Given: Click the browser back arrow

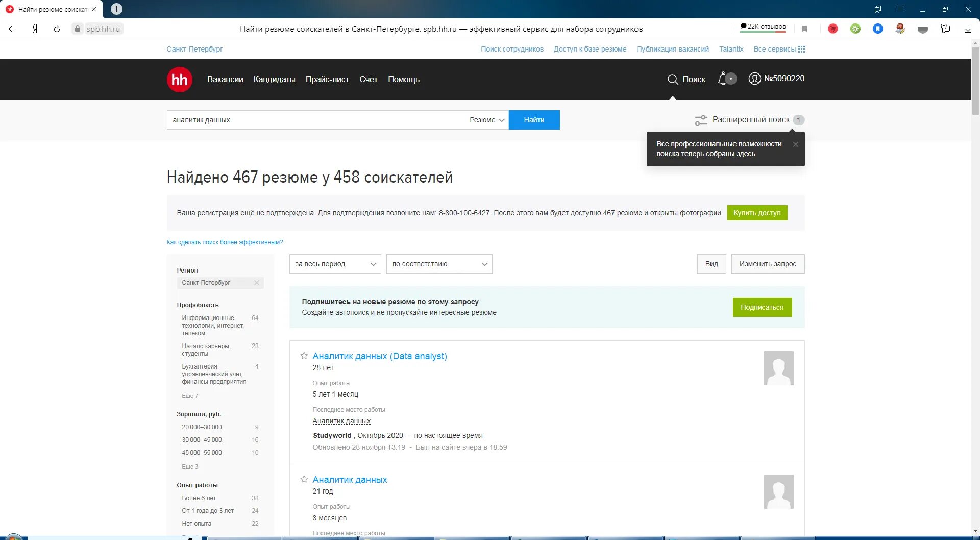Looking at the screenshot, I should [12, 29].
